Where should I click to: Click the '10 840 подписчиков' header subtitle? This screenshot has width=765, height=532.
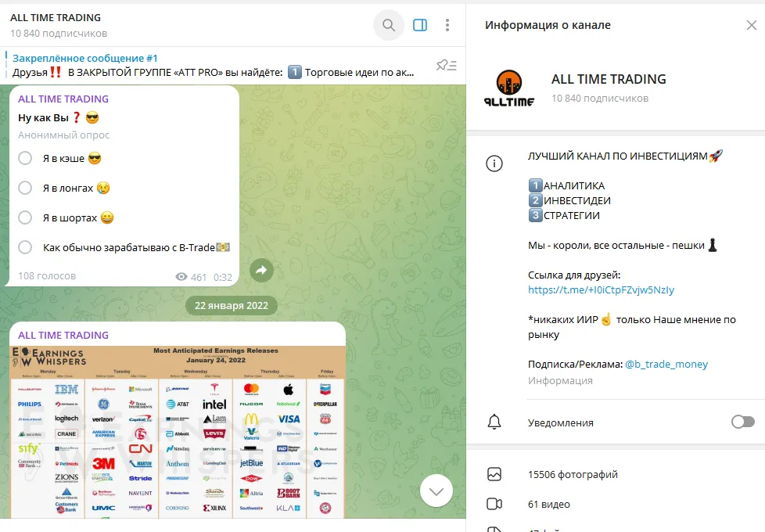[59, 33]
